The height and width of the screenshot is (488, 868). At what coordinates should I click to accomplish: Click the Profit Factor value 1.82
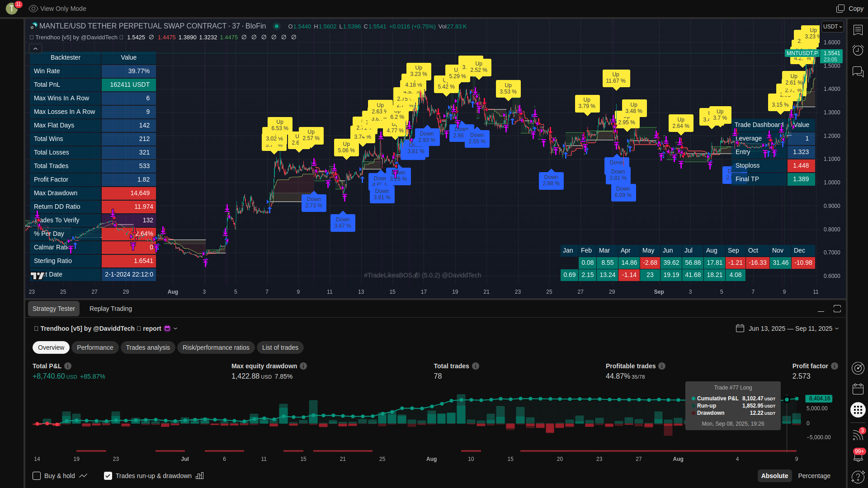click(129, 179)
